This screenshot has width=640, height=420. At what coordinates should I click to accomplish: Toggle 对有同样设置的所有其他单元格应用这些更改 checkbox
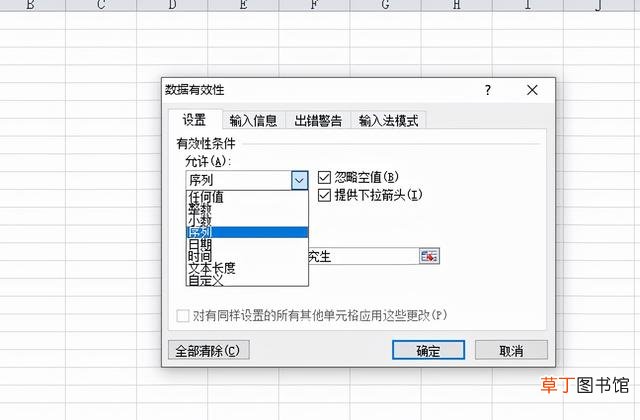(183, 316)
